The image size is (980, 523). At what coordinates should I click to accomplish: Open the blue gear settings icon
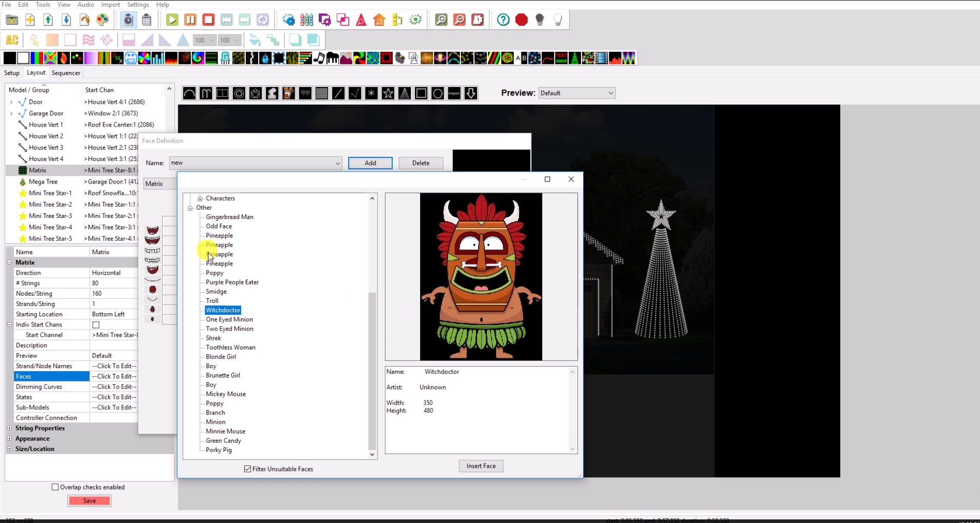click(289, 20)
